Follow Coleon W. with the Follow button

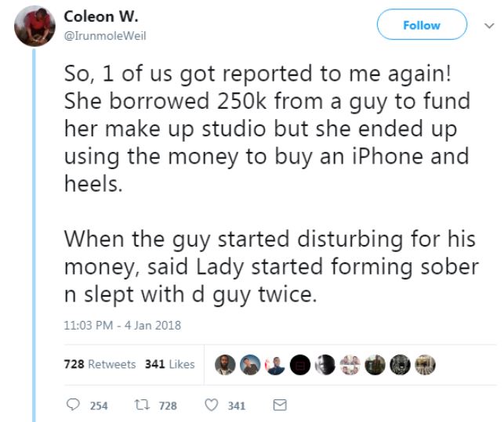point(421,25)
